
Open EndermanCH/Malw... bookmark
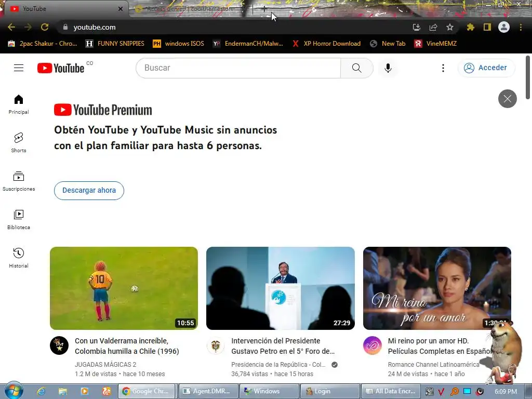click(x=248, y=44)
